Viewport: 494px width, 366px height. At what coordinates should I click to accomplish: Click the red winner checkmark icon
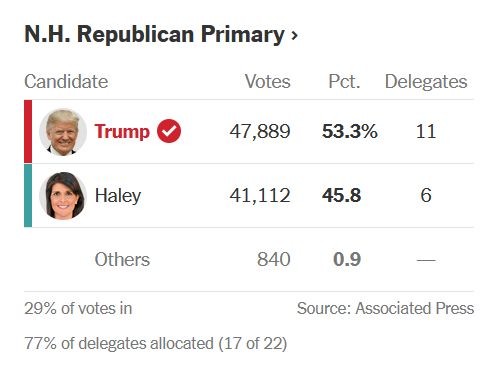(169, 131)
